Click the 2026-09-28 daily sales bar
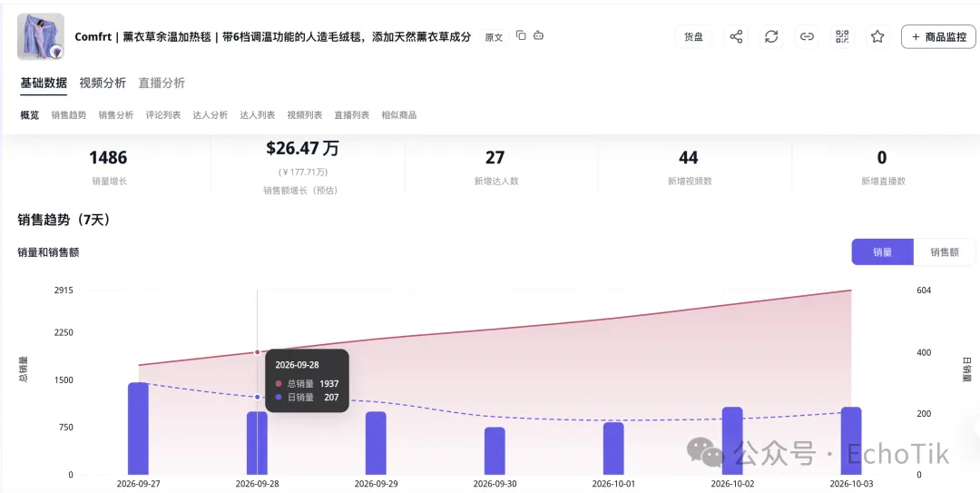Screen dimensions: 980x493 pos(257,443)
